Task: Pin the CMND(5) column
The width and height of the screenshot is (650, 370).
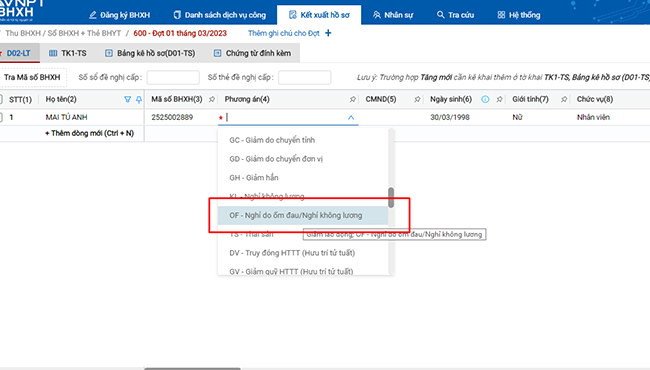Action: (x=417, y=99)
